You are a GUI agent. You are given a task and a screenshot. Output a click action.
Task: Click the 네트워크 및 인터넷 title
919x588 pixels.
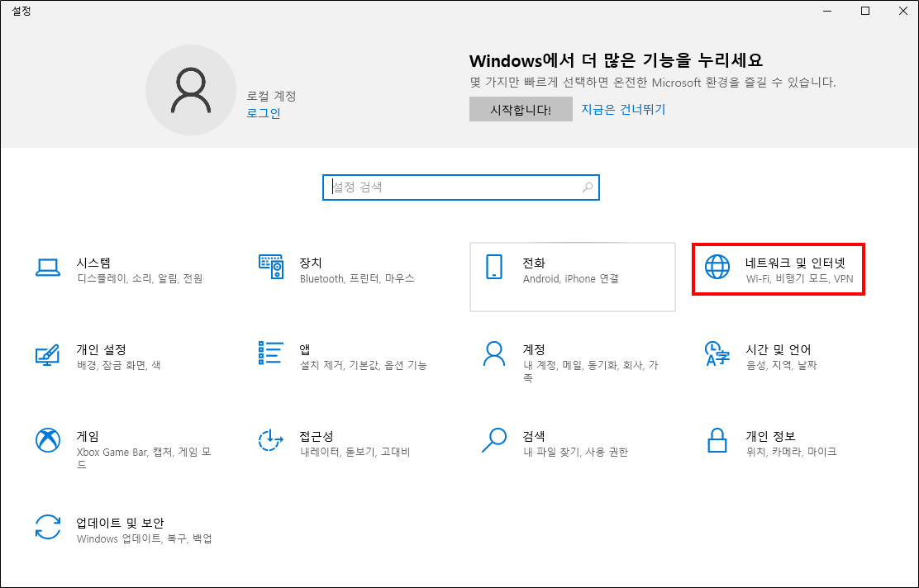pos(795,263)
